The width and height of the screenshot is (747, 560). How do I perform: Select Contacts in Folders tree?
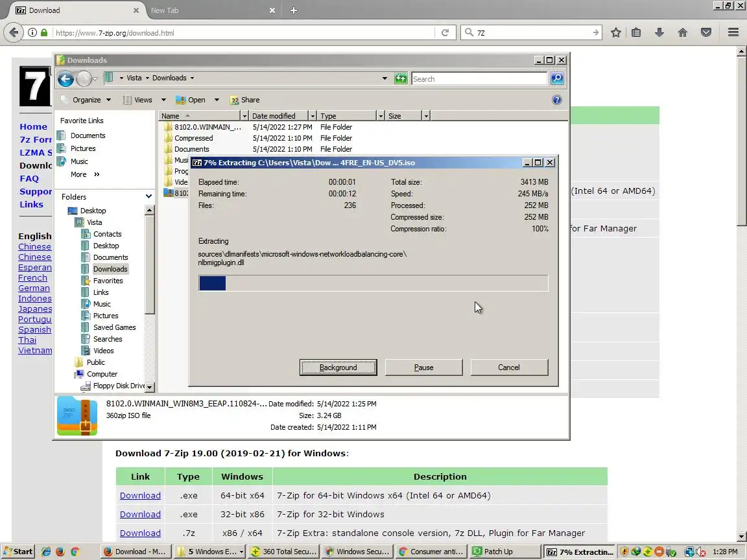pos(107,234)
